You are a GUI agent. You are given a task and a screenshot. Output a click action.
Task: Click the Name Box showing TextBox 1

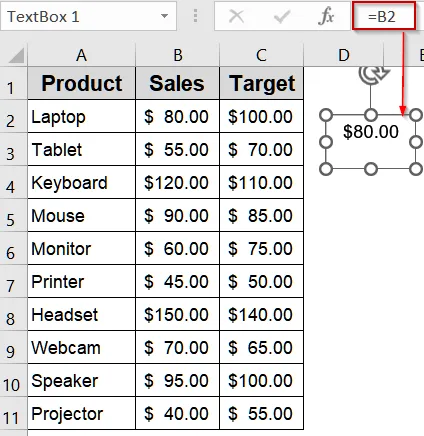pos(88,16)
